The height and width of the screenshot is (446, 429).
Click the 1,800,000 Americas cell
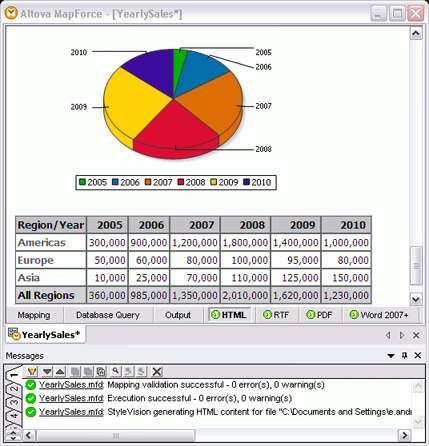click(245, 243)
